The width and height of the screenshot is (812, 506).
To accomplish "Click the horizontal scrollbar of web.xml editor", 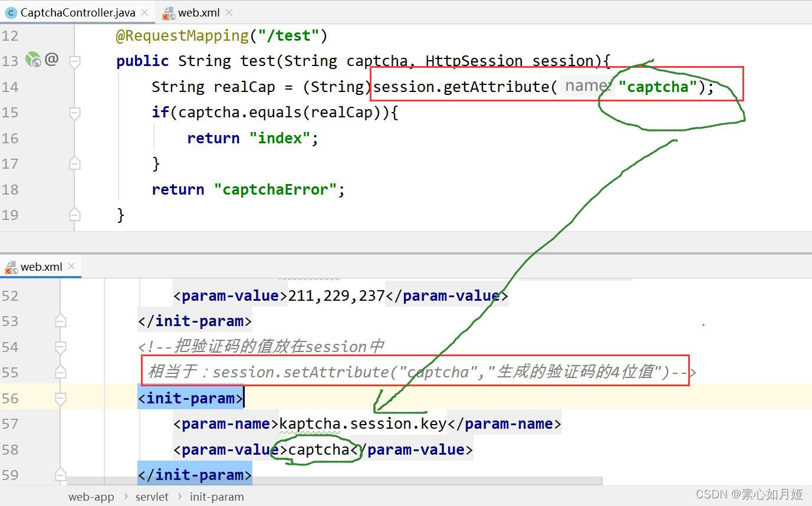I will coord(334,481).
